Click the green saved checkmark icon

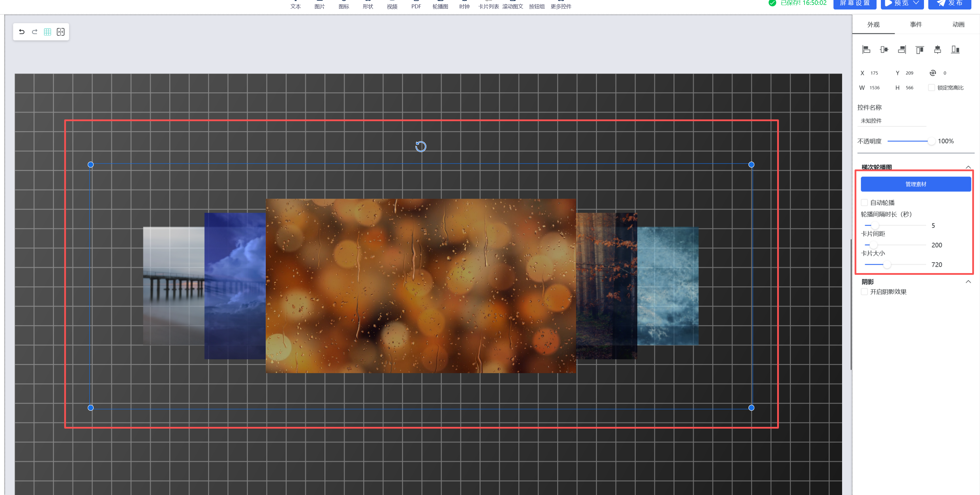(x=772, y=3)
